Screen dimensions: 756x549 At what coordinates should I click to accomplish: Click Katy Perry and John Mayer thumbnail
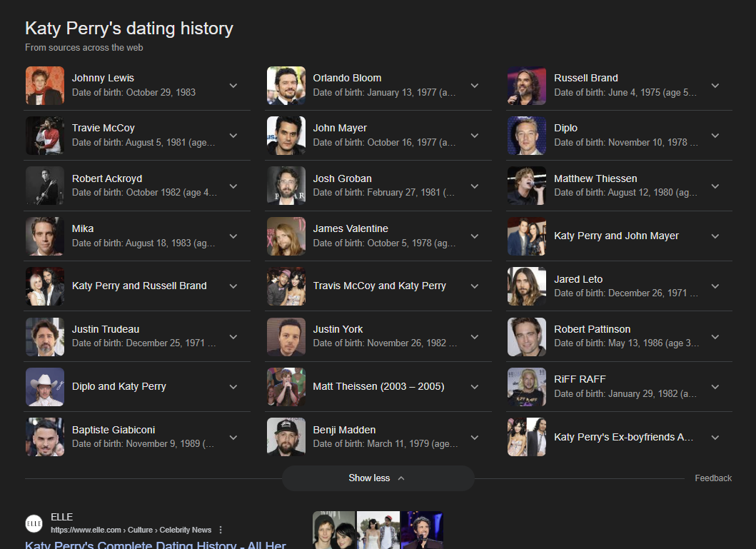(x=527, y=236)
